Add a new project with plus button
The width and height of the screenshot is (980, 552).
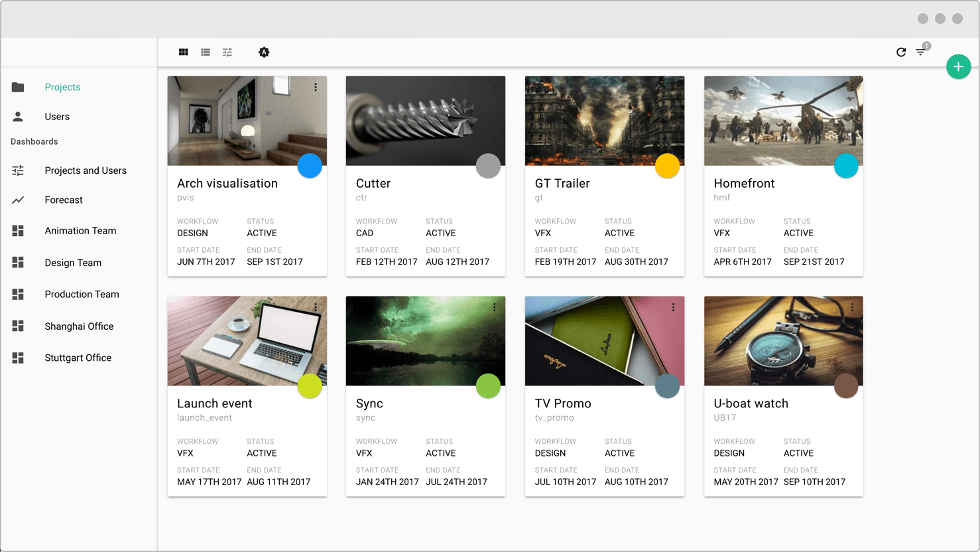click(x=958, y=66)
